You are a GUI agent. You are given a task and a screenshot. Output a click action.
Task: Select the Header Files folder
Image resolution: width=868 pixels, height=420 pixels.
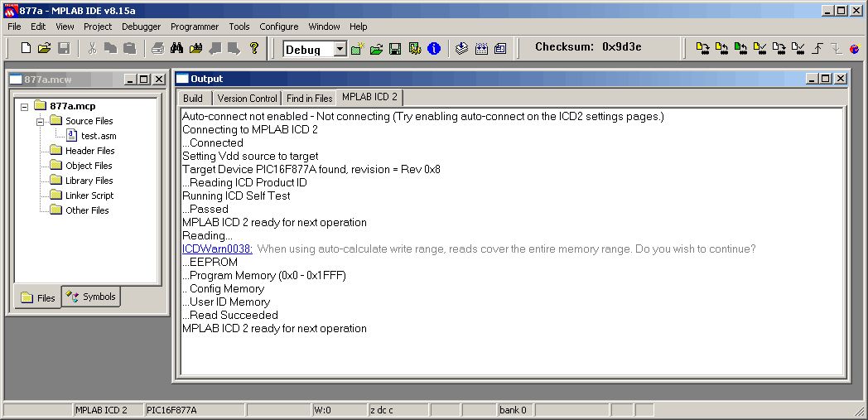pos(89,151)
